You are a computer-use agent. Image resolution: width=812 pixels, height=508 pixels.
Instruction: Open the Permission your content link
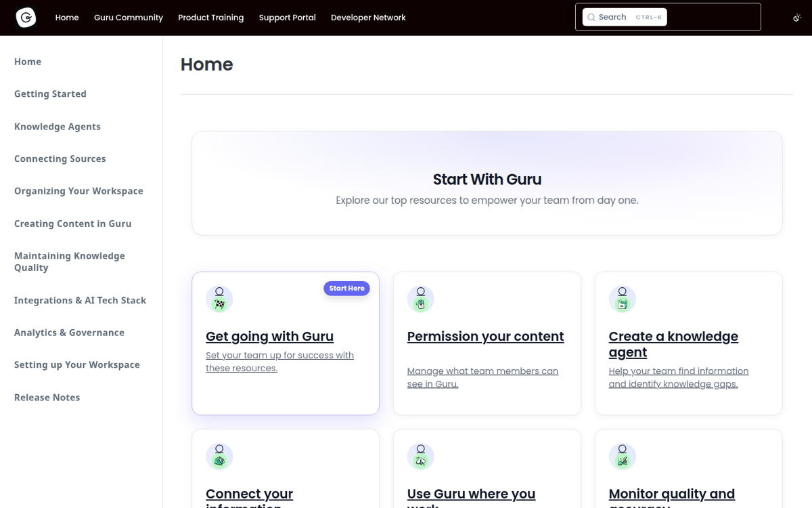(x=485, y=337)
